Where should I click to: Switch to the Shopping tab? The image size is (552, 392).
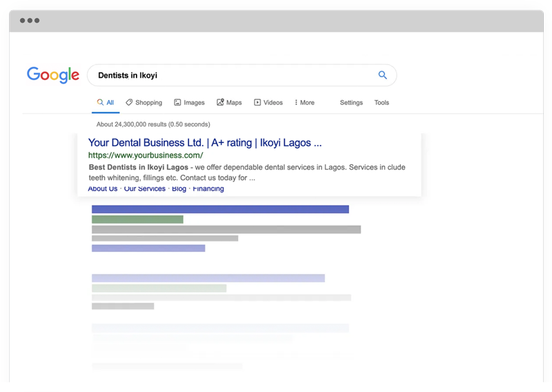coord(144,103)
